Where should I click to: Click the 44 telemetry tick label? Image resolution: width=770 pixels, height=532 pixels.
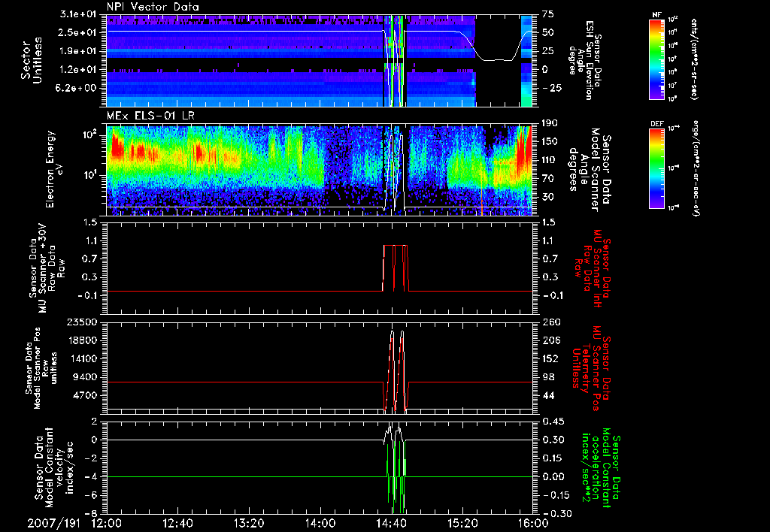tap(548, 395)
